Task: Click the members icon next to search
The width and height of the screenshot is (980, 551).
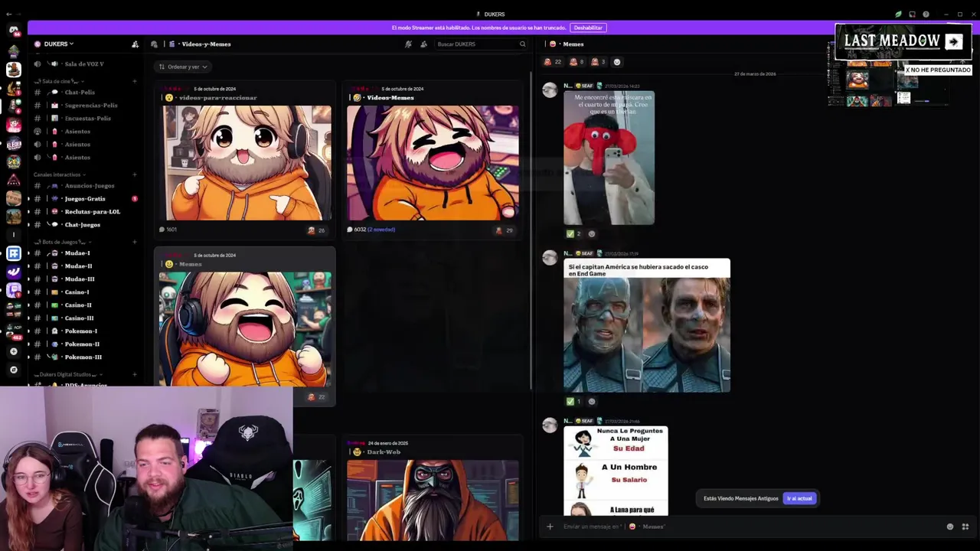Action: coord(423,44)
